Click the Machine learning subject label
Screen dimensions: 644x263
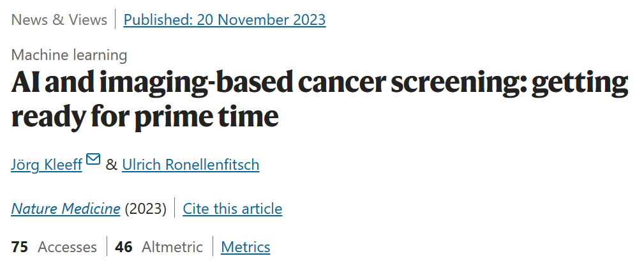pyautogui.click(x=69, y=55)
